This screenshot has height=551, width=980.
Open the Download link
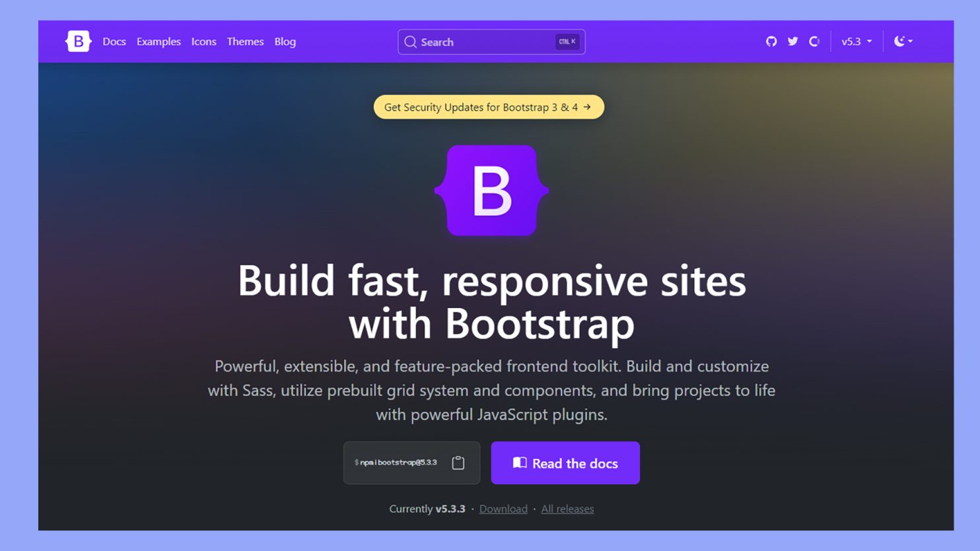503,509
